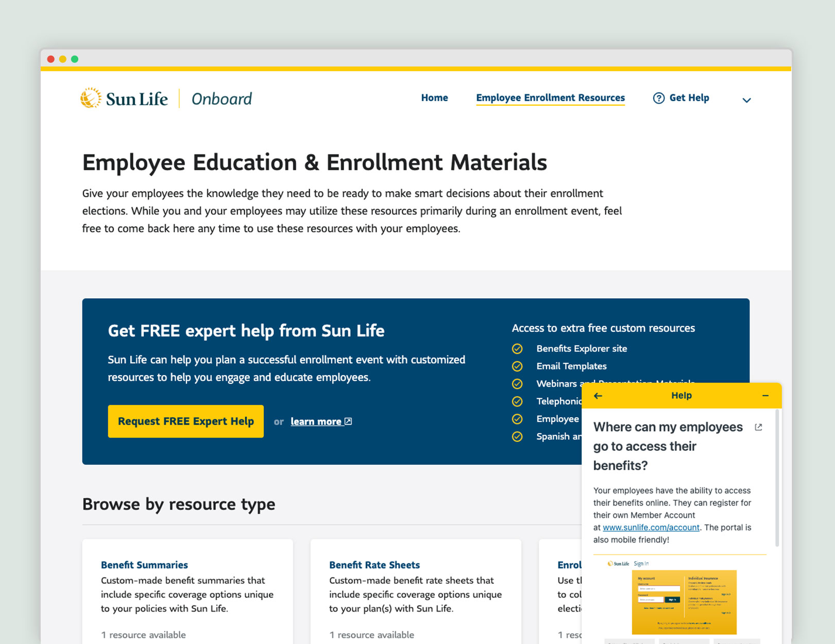Screen dimensions: 835x644
Task: Click the Sun Life logo
Action: pos(124,98)
